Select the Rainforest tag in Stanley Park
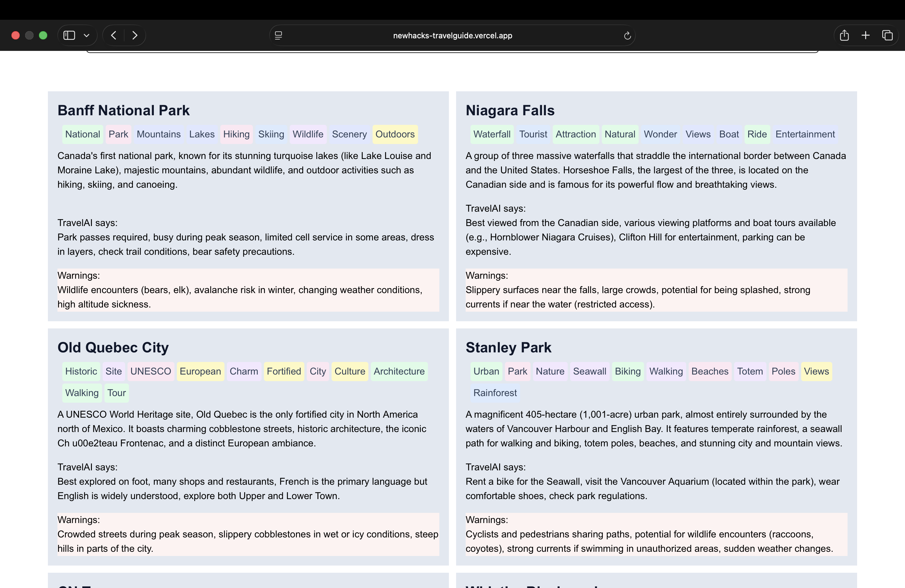905x588 pixels. click(495, 393)
